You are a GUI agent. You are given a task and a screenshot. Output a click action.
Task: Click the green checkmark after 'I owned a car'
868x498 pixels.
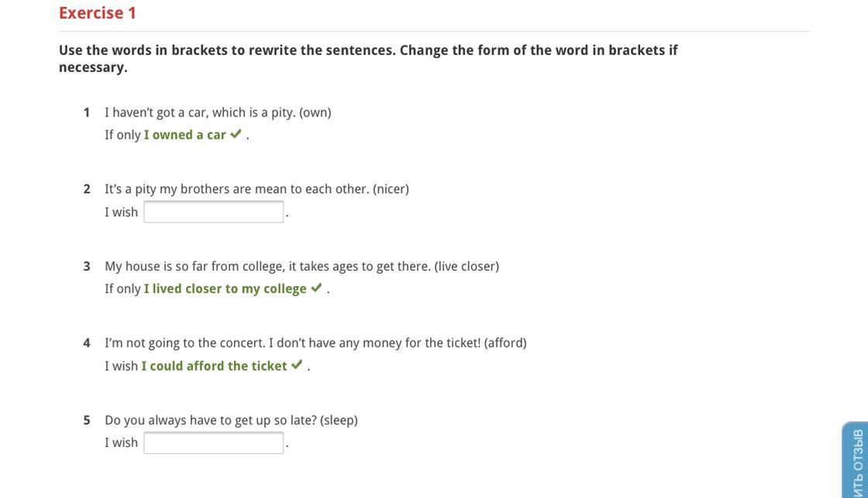pyautogui.click(x=236, y=134)
